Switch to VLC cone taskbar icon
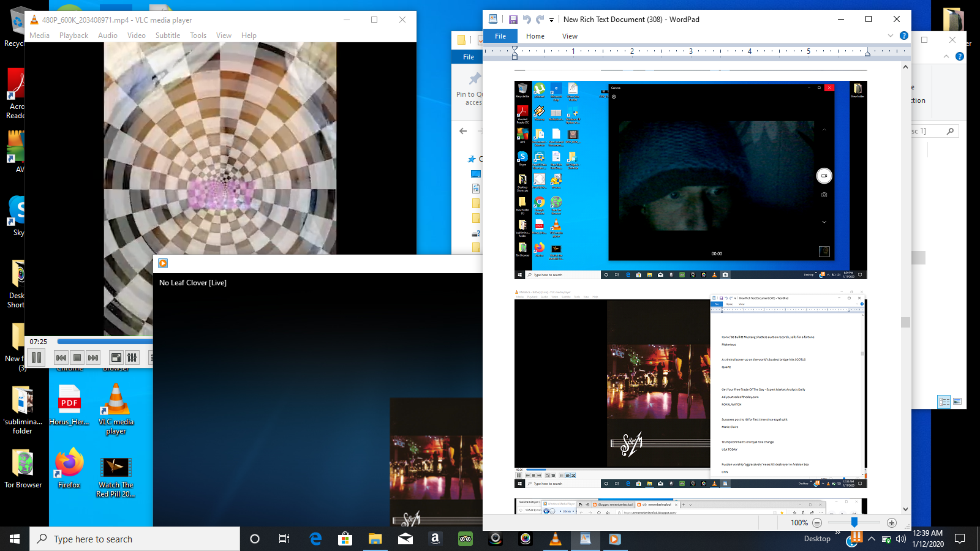The width and height of the screenshot is (980, 551). pyautogui.click(x=556, y=539)
